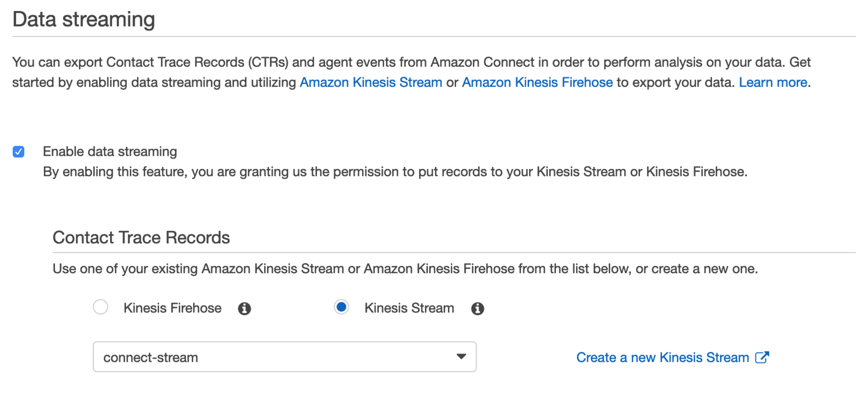
Task: Click the Create a new Kinesis Stream link
Action: click(662, 357)
